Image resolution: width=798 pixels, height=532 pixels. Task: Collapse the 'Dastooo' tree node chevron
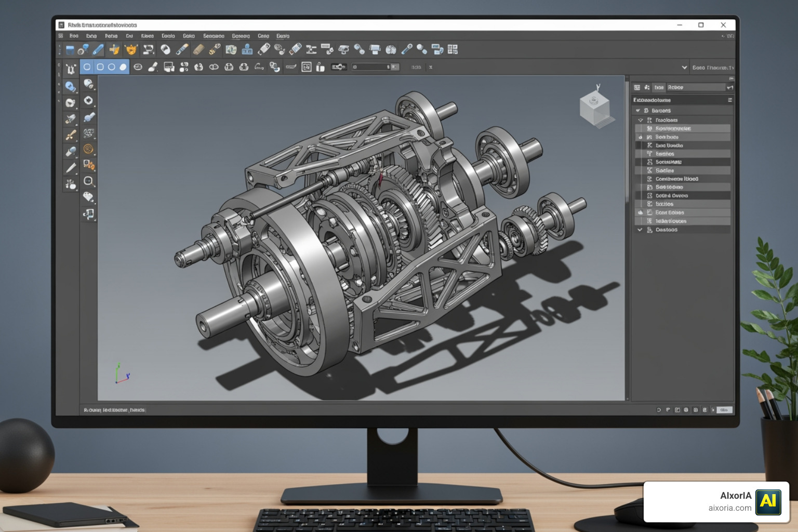[640, 230]
